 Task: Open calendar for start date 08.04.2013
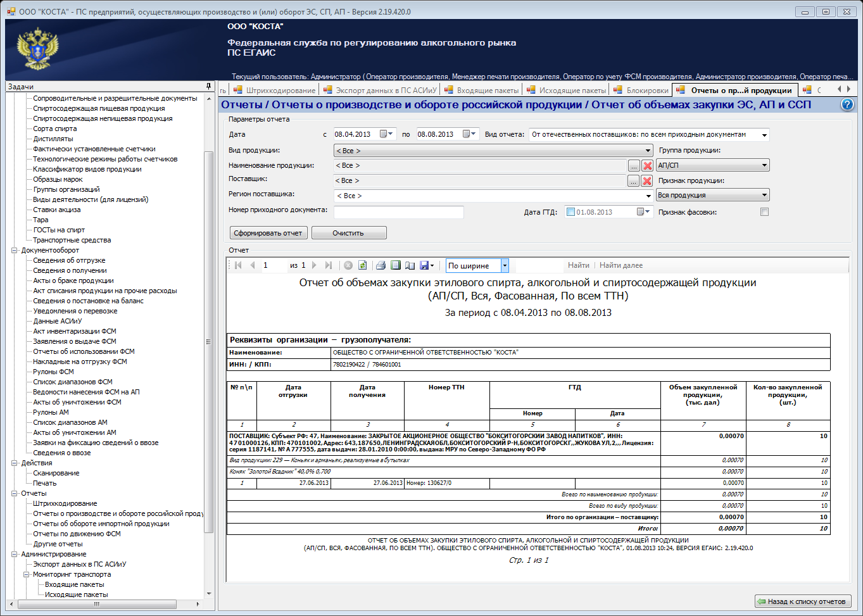(x=386, y=134)
